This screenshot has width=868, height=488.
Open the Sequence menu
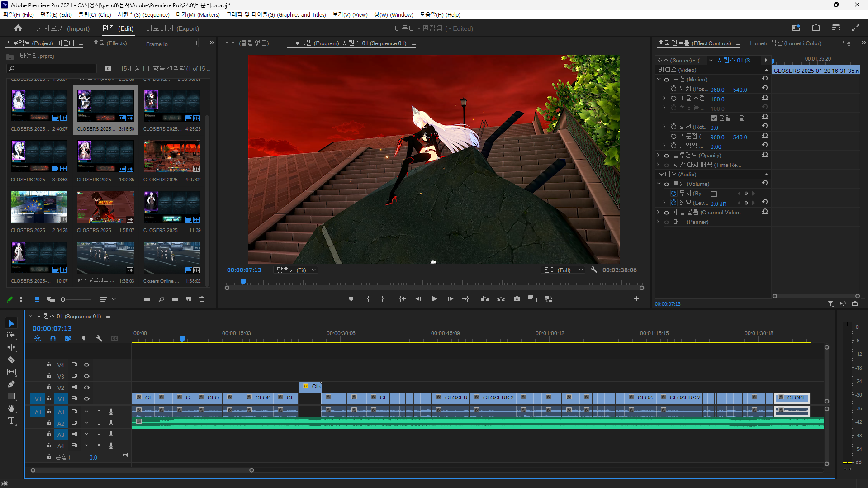click(x=143, y=14)
